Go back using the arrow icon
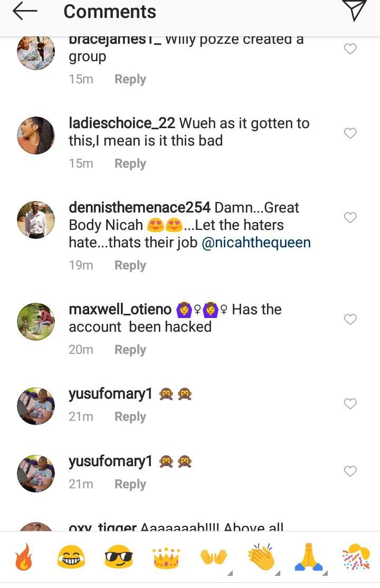This screenshot has height=588, width=380. pos(24,12)
